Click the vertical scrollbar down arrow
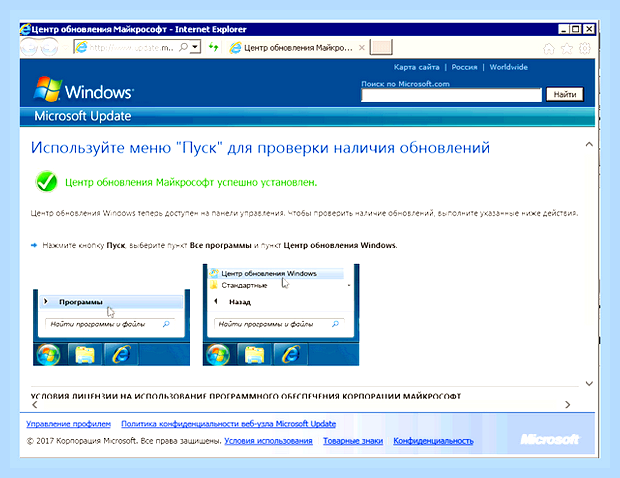This screenshot has width=620, height=478. coord(589,384)
